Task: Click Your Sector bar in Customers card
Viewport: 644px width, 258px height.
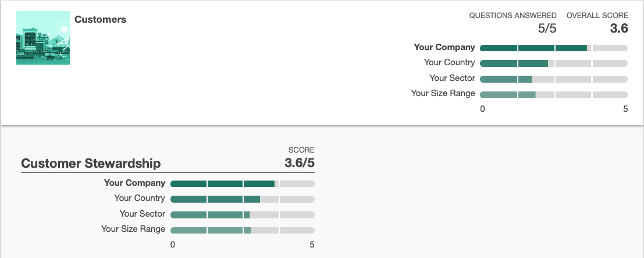Action: [x=554, y=79]
